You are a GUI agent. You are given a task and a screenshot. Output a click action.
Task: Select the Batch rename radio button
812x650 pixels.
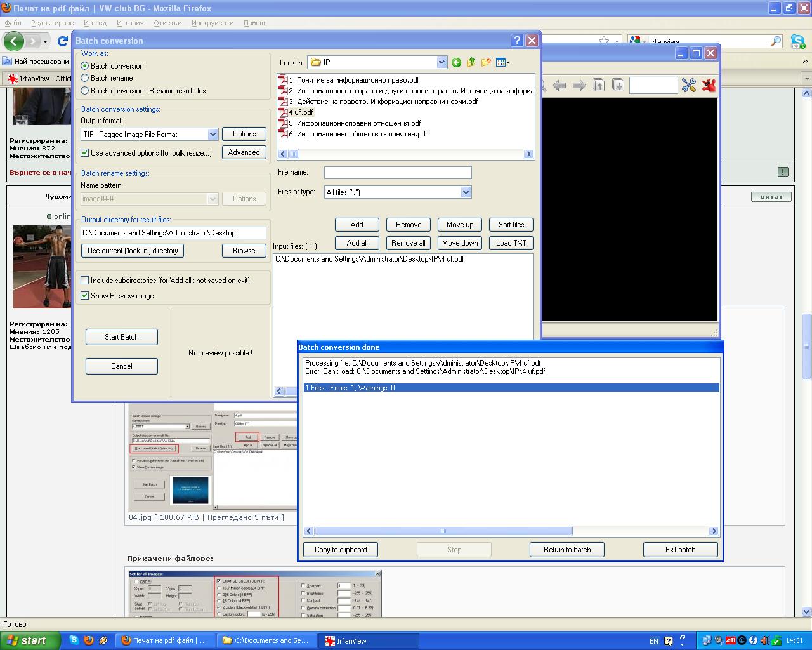pos(85,78)
